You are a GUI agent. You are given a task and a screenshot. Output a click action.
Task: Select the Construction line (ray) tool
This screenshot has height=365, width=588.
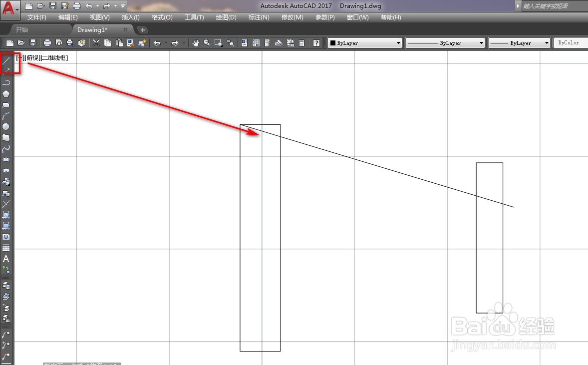click(x=6, y=70)
